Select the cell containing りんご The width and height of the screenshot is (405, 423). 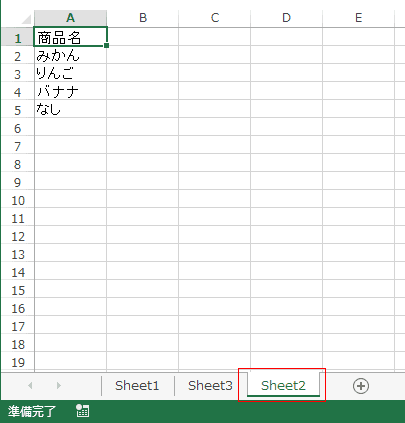pos(70,74)
